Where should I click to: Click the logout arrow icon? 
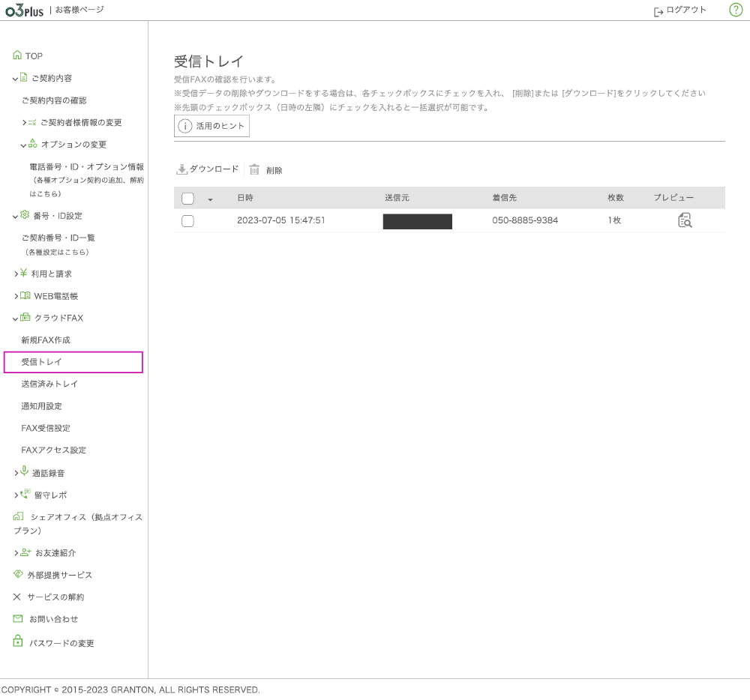click(x=658, y=11)
